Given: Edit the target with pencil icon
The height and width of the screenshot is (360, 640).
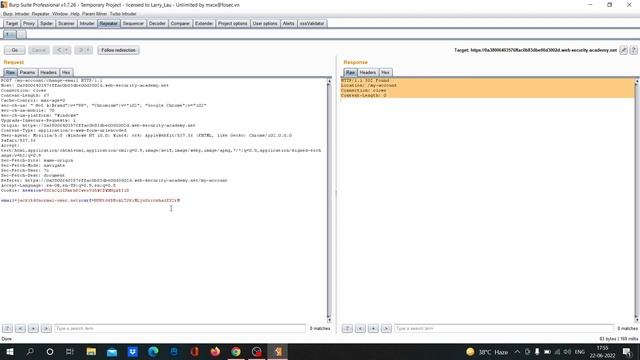Looking at the screenshot, I should click(624, 50).
